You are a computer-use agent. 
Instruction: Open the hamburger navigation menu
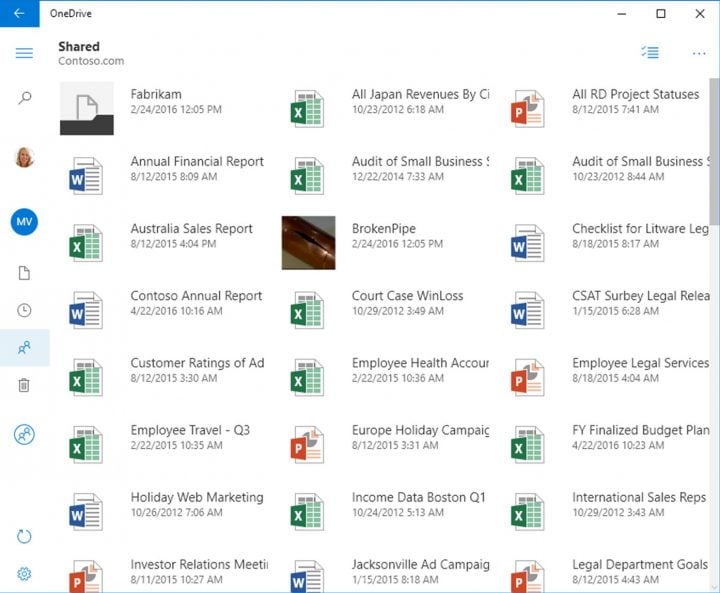[24, 53]
